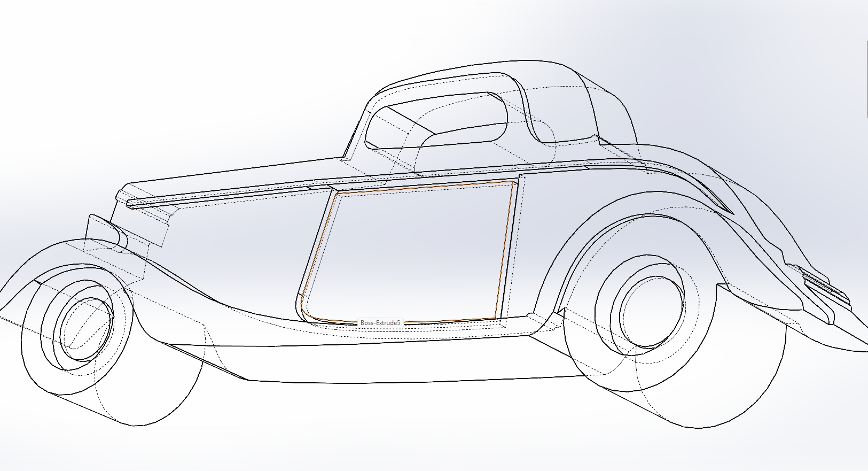The width and height of the screenshot is (868, 471).
Task: Select the front wheel inner hub circle
Action: click(x=87, y=323)
